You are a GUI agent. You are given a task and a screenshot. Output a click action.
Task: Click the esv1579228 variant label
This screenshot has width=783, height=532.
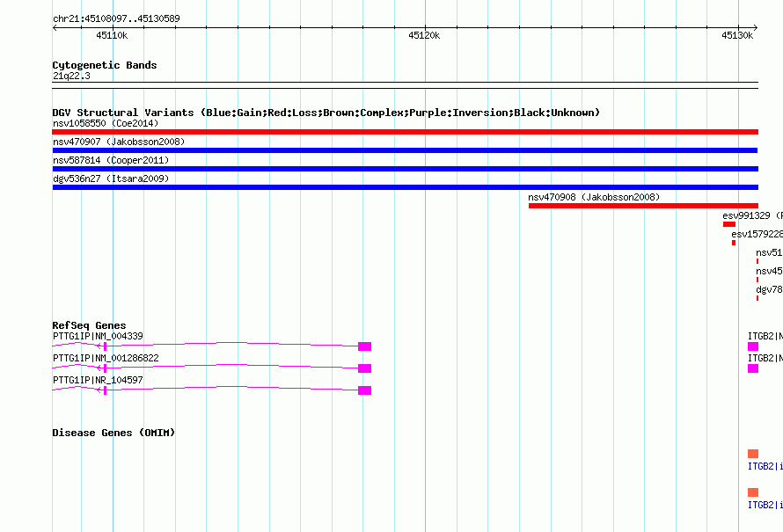[757, 234]
